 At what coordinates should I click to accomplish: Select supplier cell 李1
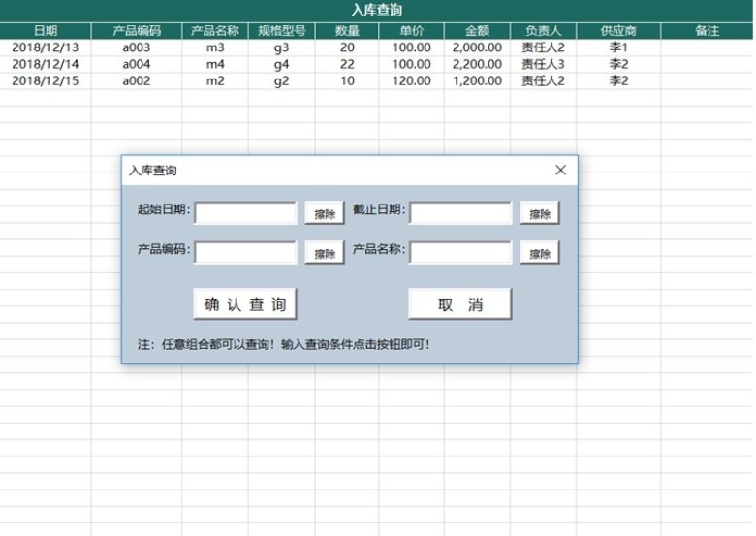tap(618, 47)
